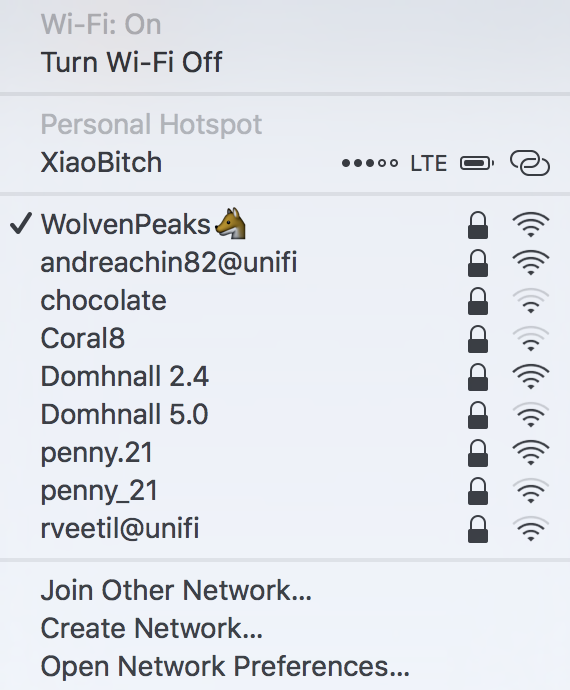
Task: Click the battery icon on the hotspot row
Action: pyautogui.click(x=477, y=163)
